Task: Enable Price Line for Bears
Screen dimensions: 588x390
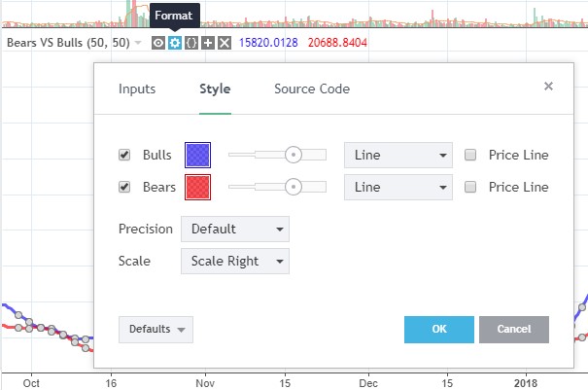Action: coord(470,187)
